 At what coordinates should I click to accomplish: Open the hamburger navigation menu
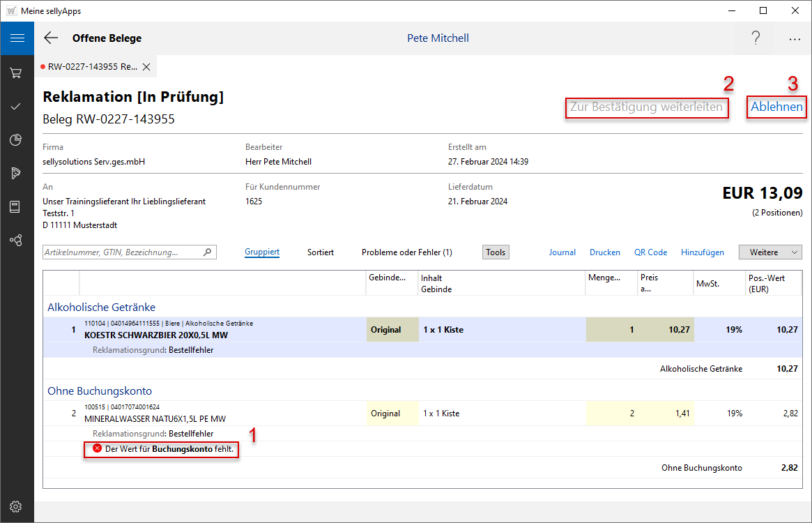point(17,38)
